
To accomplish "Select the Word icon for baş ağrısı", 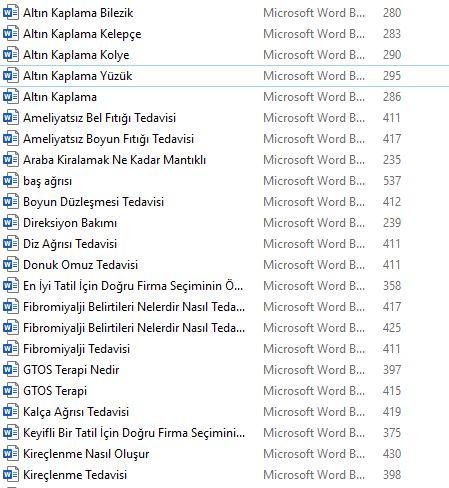I will (10, 181).
